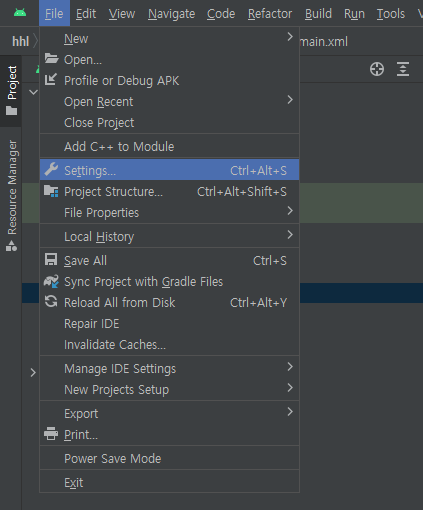Expand the File Properties submenu arrow
The width and height of the screenshot is (423, 510).
coord(290,211)
